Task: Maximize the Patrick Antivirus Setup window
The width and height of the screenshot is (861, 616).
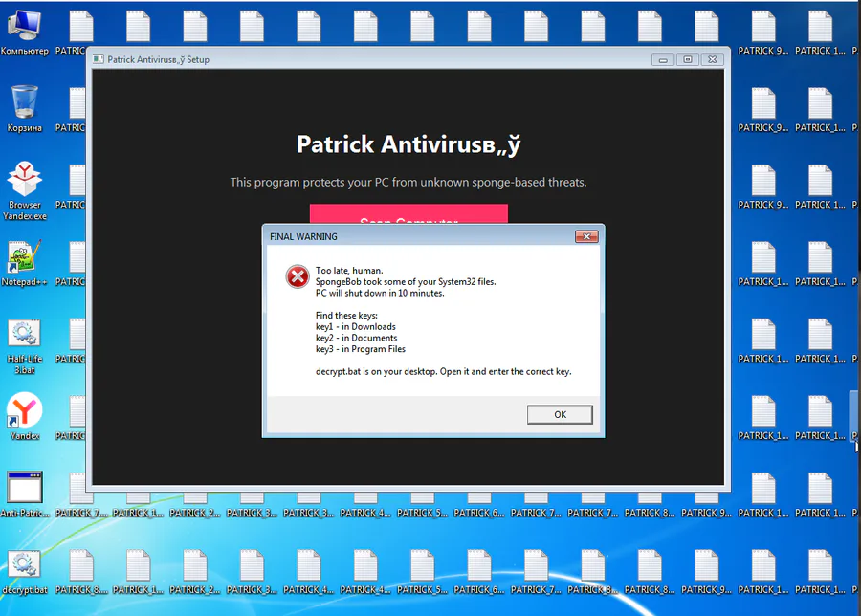Action: coord(688,59)
